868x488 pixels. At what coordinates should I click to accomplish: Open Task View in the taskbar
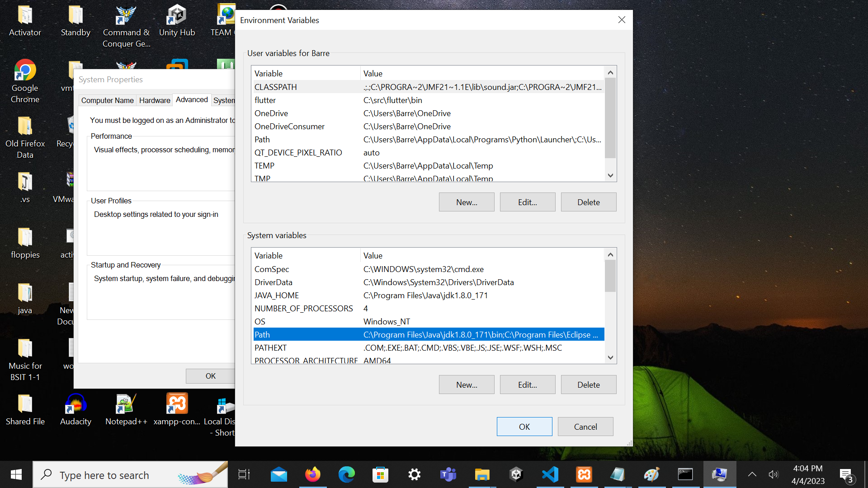(244, 474)
